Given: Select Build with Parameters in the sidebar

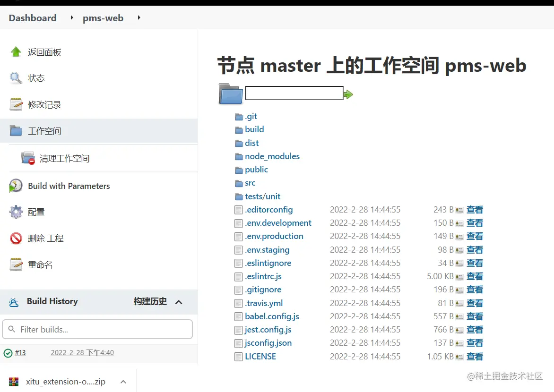Looking at the screenshot, I should point(69,186).
